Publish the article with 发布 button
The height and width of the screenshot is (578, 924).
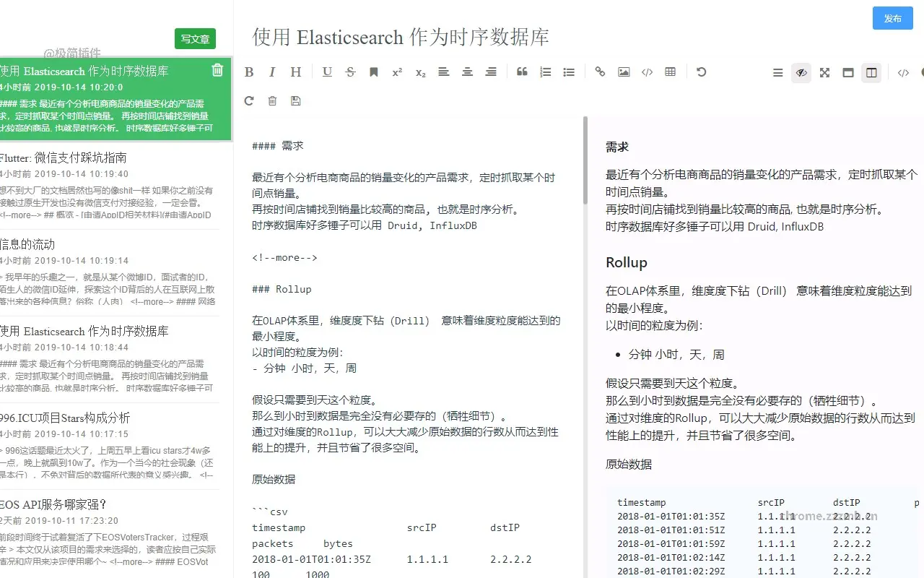[x=892, y=19]
